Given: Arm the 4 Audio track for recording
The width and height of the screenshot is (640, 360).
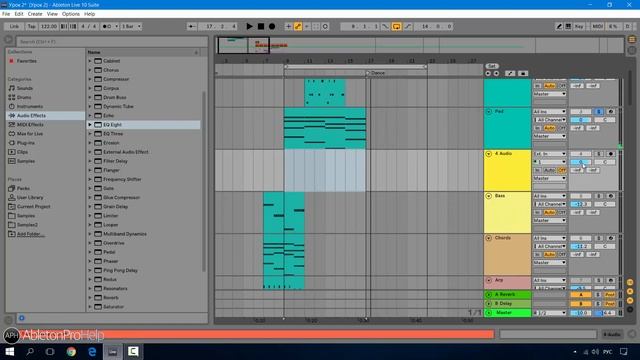Looking at the screenshot, I should pyautogui.click(x=611, y=154).
